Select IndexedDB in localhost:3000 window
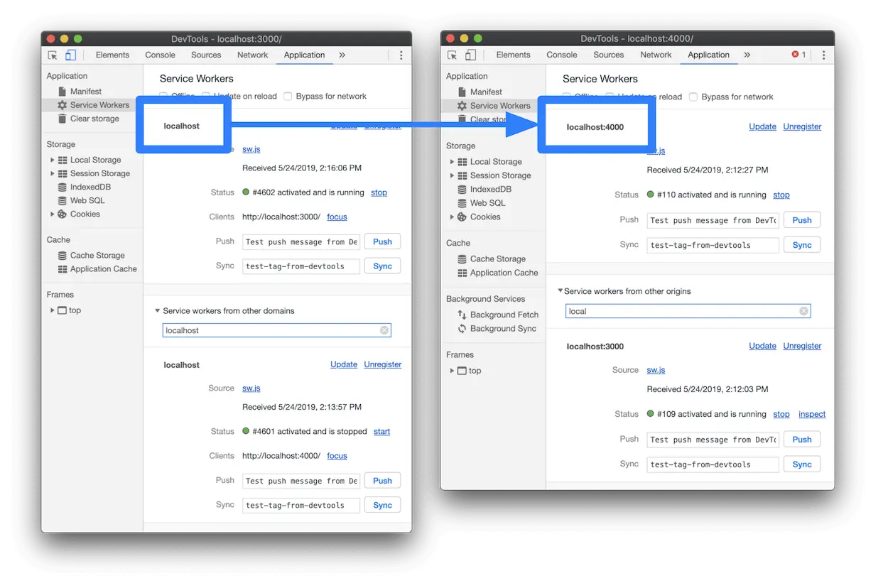 (x=90, y=187)
